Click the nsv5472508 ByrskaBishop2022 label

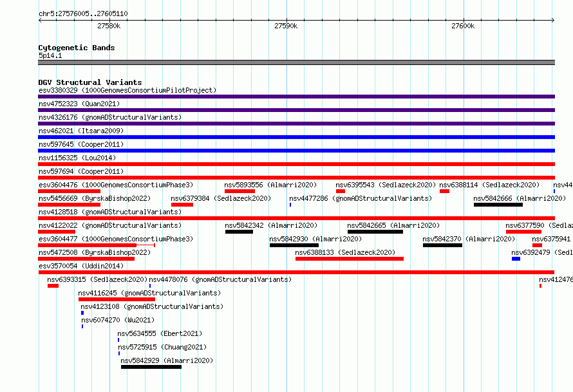(95, 252)
